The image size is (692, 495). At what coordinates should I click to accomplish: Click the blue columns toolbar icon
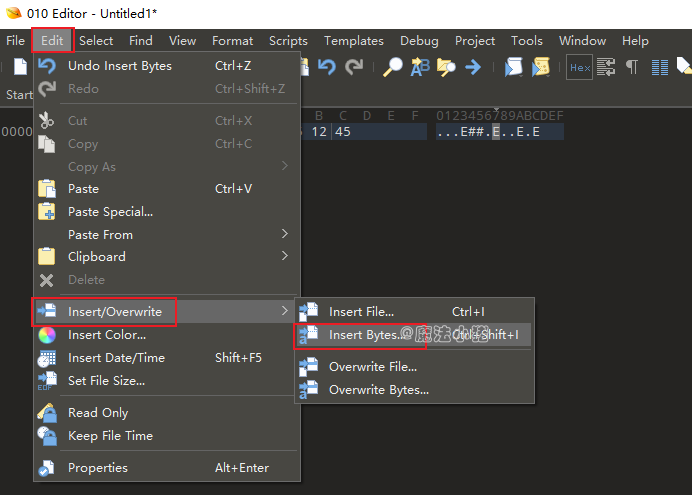(x=660, y=67)
